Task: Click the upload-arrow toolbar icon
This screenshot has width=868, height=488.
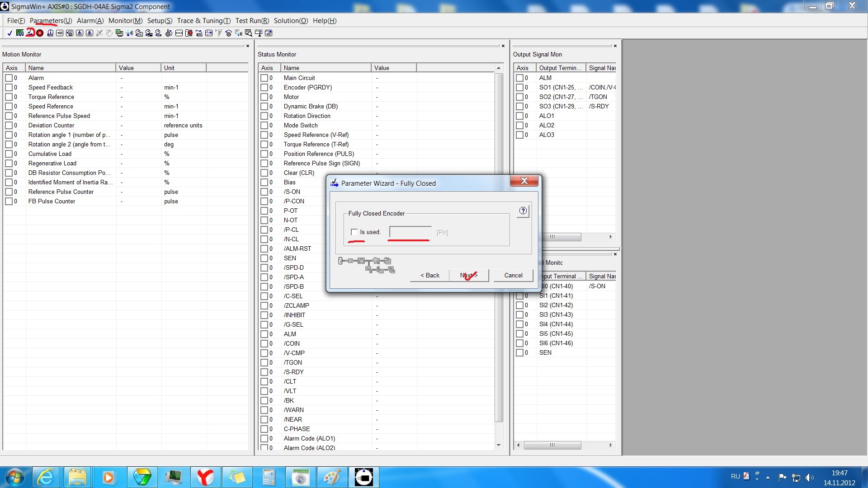Action: coord(90,33)
